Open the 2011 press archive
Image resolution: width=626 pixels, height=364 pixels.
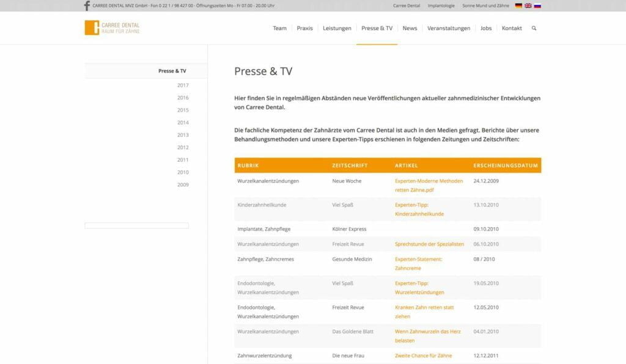click(x=183, y=160)
